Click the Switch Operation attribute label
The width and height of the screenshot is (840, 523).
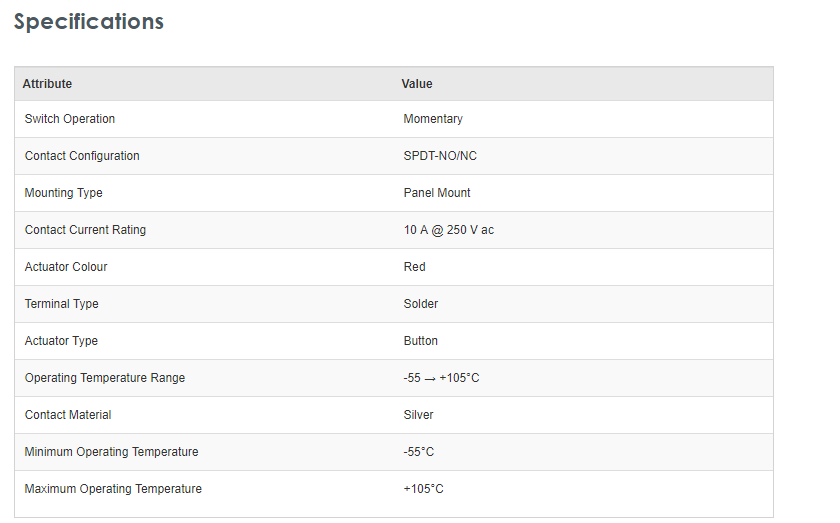pos(70,119)
